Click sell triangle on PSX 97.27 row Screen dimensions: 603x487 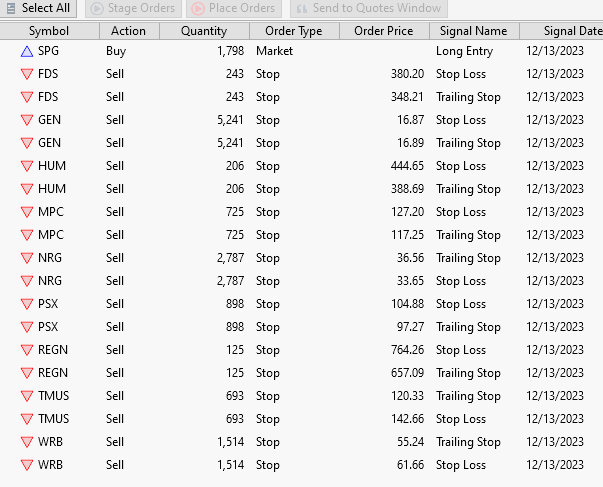pyautogui.click(x=27, y=327)
